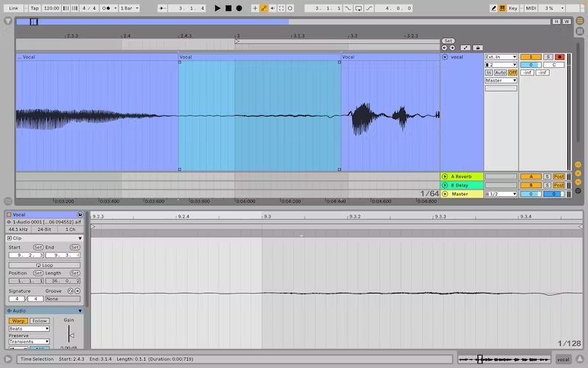Screen dimensions: 588x368
Task: Toggle the metronome button
Action: [x=107, y=8]
